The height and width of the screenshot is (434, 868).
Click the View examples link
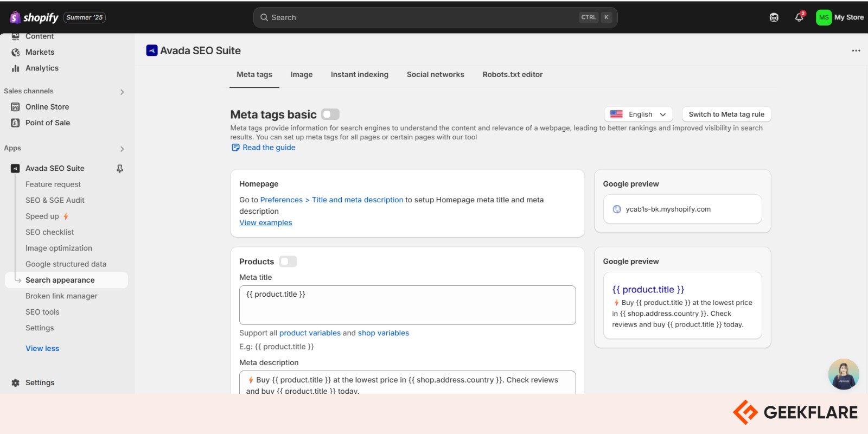[266, 222]
